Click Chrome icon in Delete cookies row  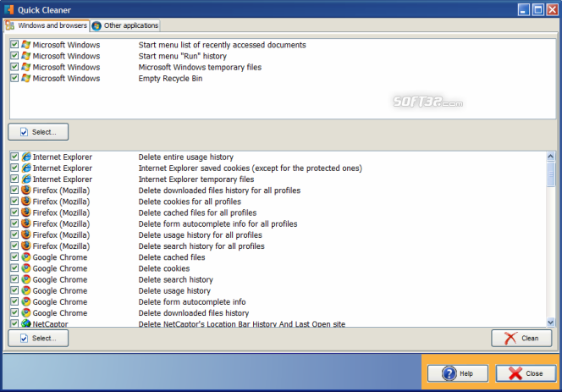[x=25, y=268]
